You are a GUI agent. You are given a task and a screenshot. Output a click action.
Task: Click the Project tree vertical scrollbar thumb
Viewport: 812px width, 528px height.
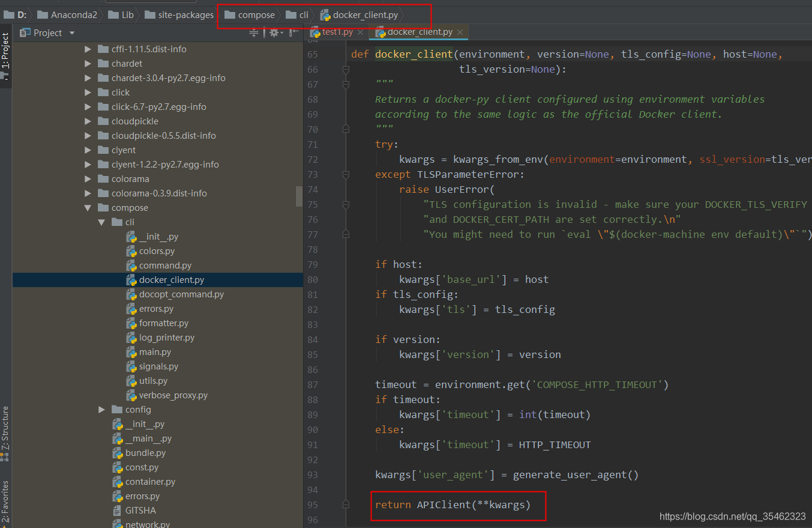(299, 196)
